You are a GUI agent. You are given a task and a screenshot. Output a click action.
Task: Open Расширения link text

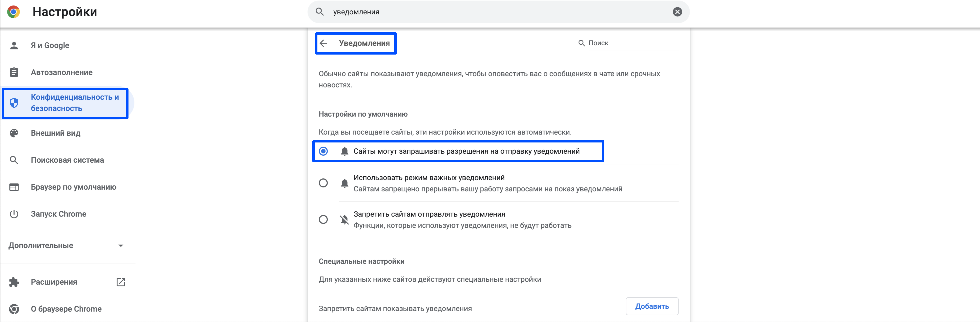pyautogui.click(x=54, y=282)
